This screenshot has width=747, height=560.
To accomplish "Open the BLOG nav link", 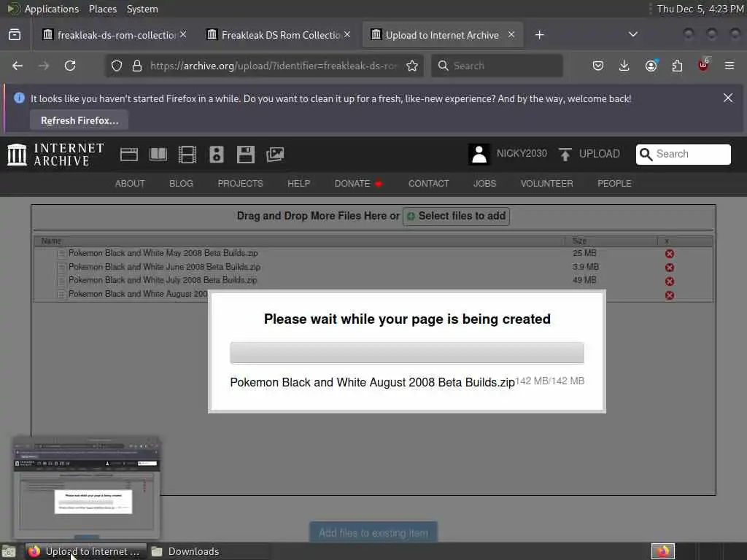I will 181,183.
